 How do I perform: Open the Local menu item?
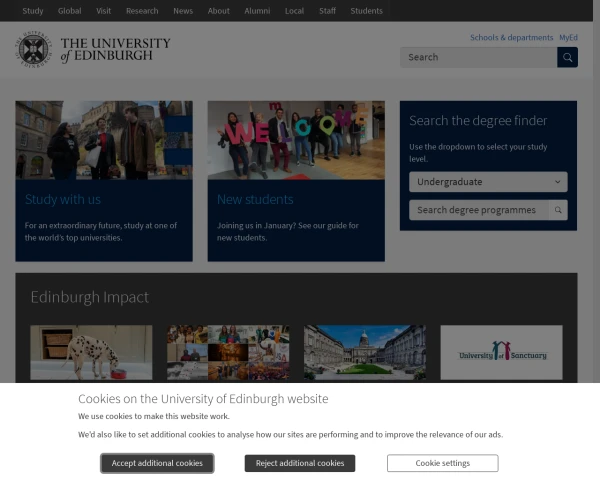[294, 11]
